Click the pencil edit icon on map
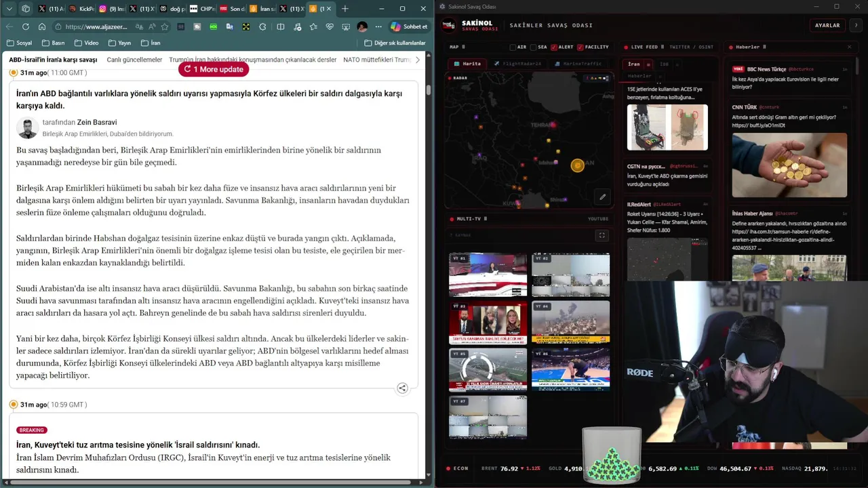The width and height of the screenshot is (868, 488). click(602, 197)
